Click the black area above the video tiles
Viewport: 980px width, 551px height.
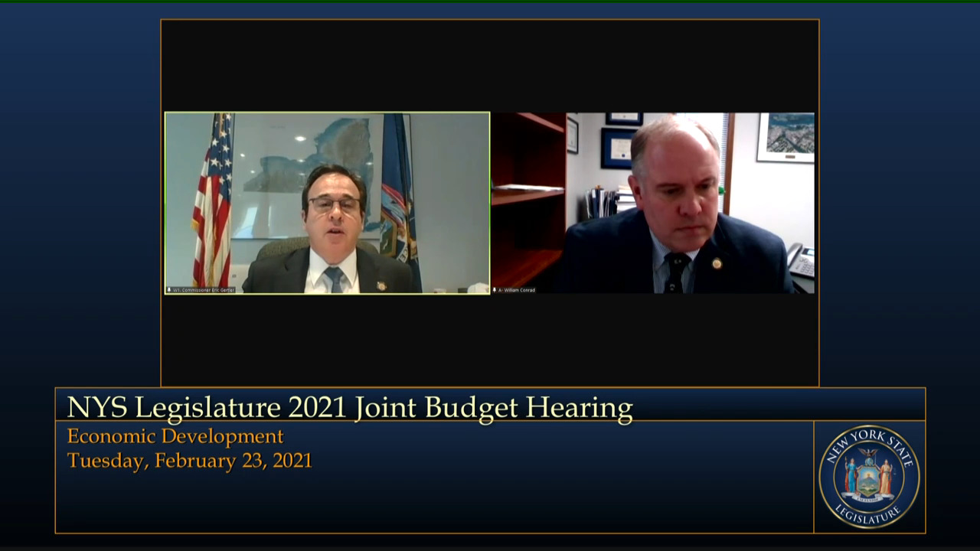tap(490, 65)
